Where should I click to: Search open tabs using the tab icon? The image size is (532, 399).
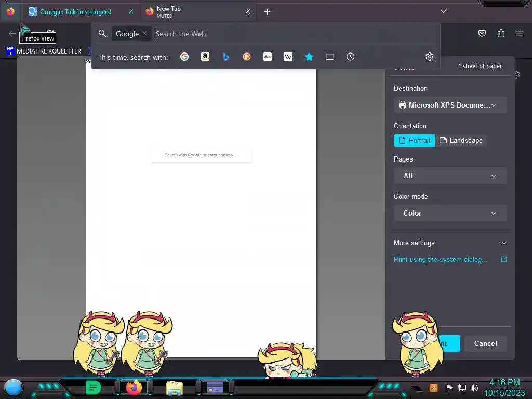[x=330, y=57]
